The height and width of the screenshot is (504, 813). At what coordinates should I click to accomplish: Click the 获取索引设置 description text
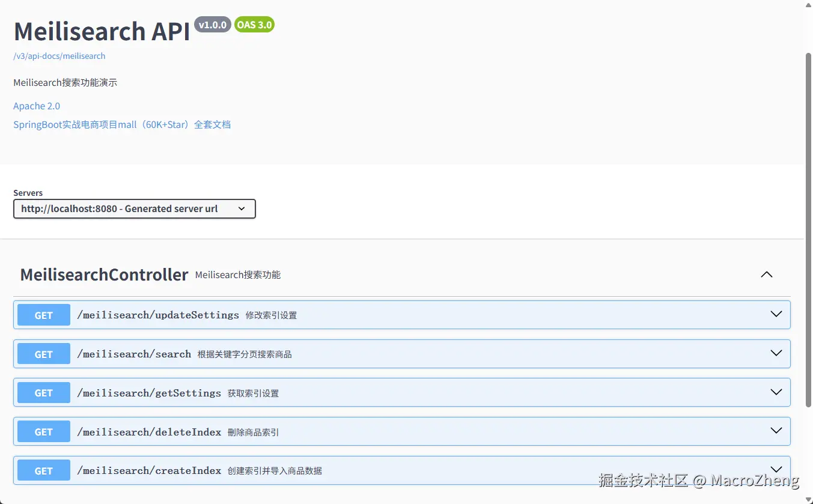(253, 393)
